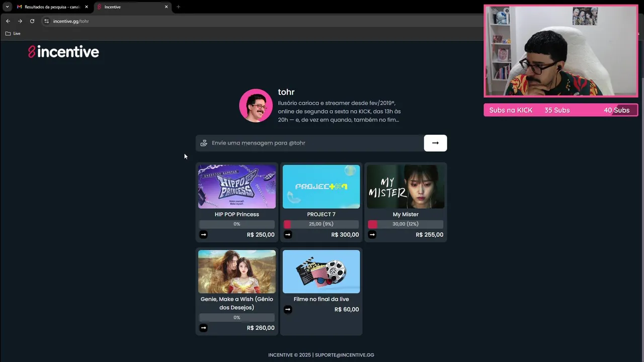Click tohr's profile bio text
The width and height of the screenshot is (644, 362).
[x=339, y=112]
